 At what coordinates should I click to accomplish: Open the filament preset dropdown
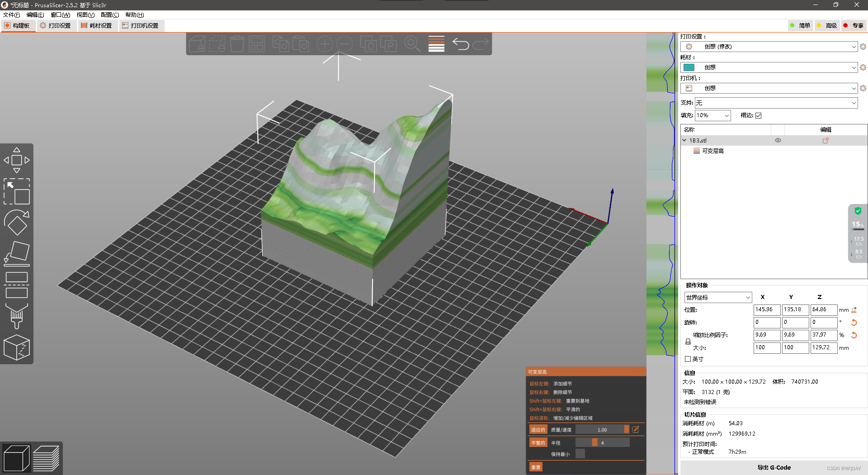click(x=769, y=67)
